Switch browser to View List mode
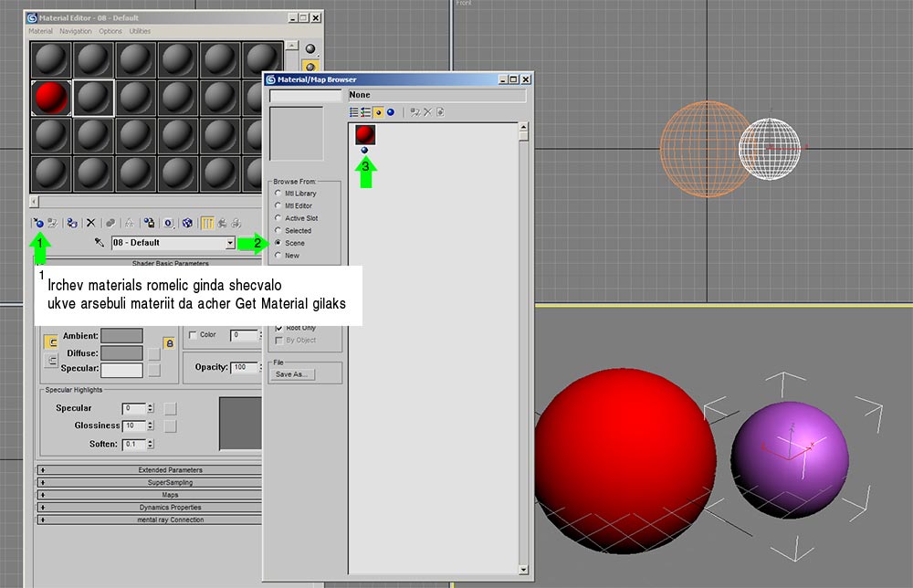This screenshot has width=913, height=588. (354, 112)
